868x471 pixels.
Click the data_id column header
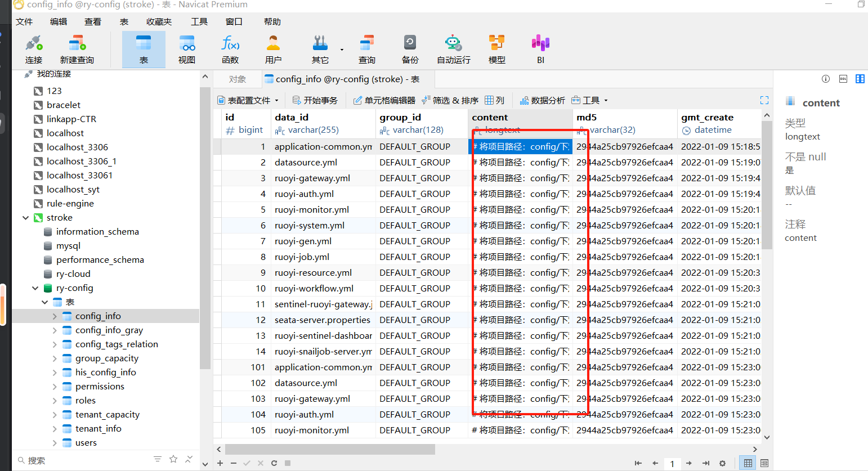323,123
